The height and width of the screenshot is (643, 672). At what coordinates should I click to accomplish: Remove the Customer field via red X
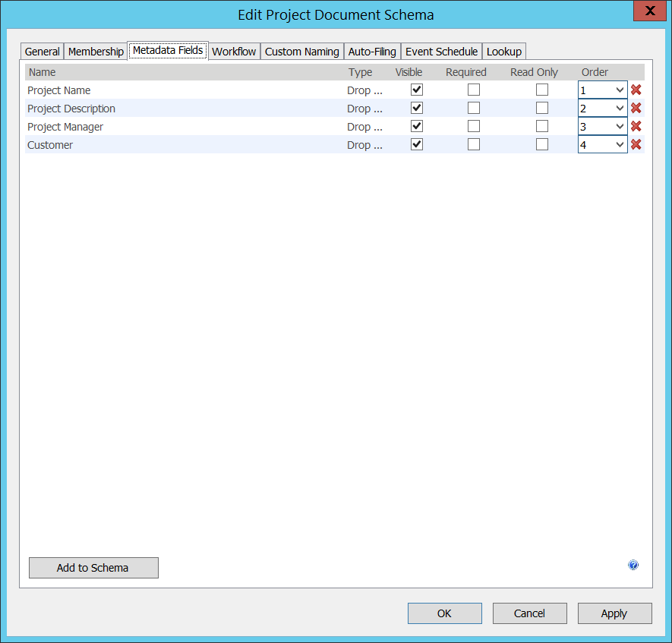click(x=636, y=144)
